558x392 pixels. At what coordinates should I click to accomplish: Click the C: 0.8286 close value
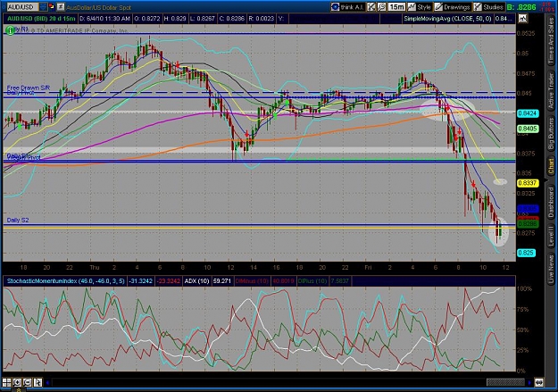[x=231, y=19]
